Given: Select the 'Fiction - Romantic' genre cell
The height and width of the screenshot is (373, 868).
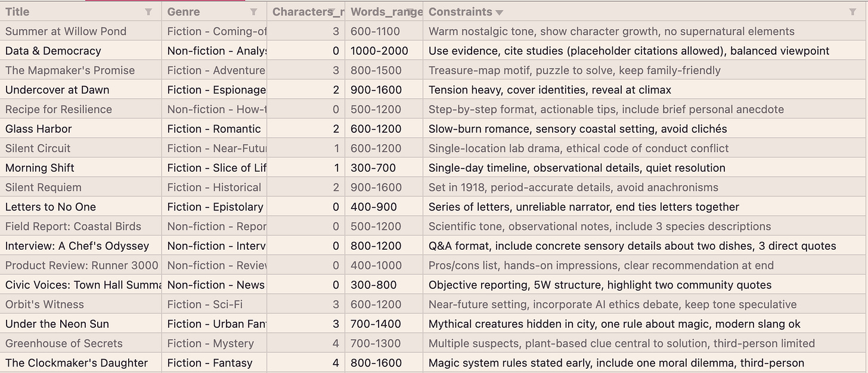Looking at the screenshot, I should (215, 129).
